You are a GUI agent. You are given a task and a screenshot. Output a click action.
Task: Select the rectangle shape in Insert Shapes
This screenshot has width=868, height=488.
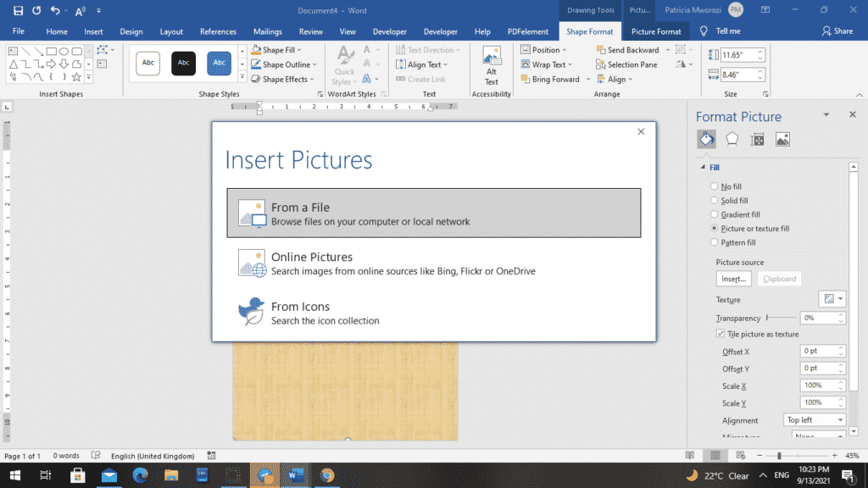tap(53, 51)
